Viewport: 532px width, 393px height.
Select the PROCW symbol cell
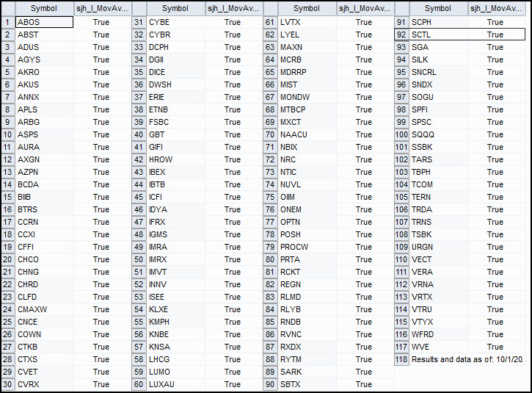307,247
